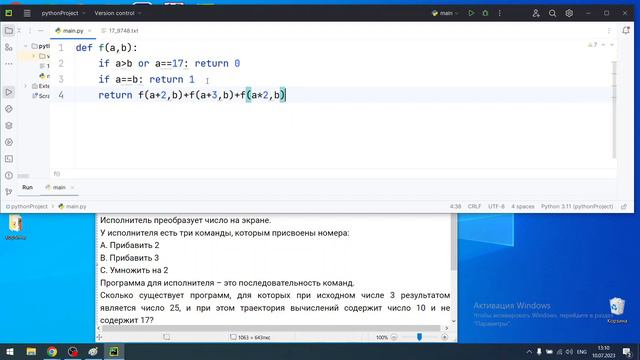Open the Recycle Bin desktop icon
This screenshot has width=640, height=360.
[617, 310]
